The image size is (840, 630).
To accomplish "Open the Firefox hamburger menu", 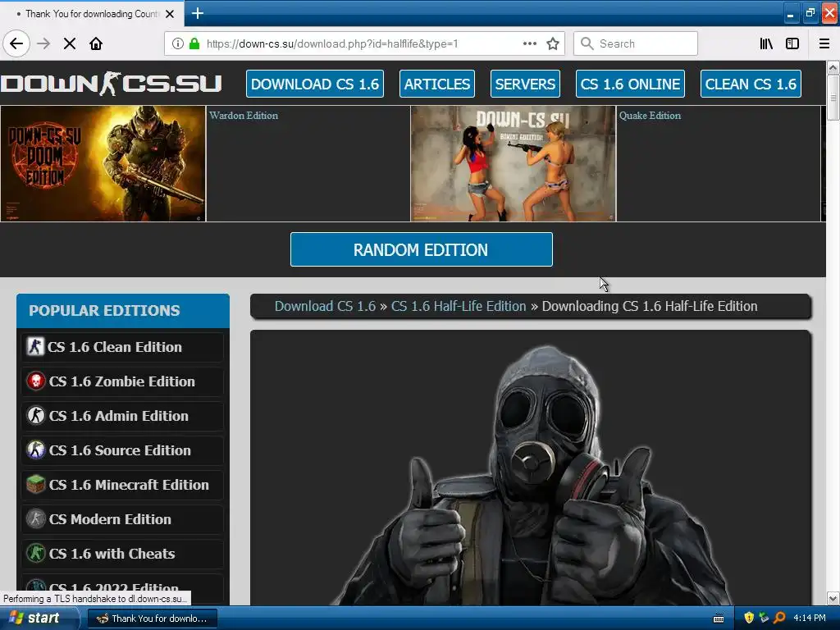I will 824,43.
